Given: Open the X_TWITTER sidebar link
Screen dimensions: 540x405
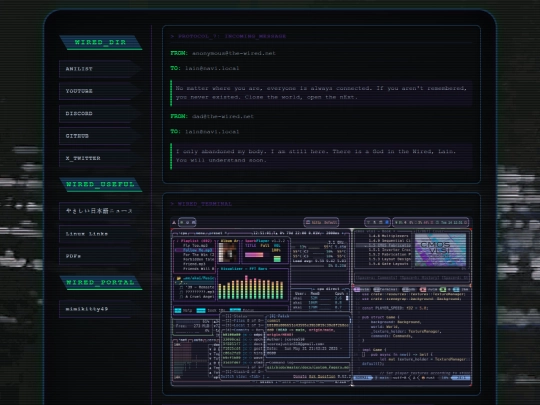Looking at the screenshot, I should coord(100,158).
